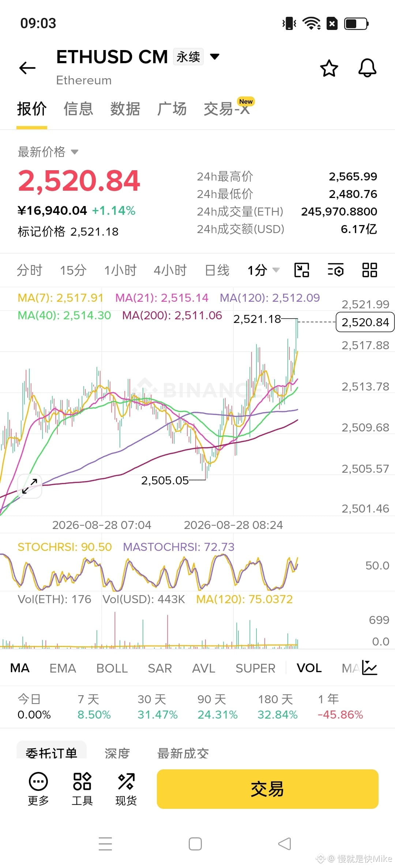Screen dimensions: 395x868
Task: Open the 1分 interval dropdown
Action: 264,270
